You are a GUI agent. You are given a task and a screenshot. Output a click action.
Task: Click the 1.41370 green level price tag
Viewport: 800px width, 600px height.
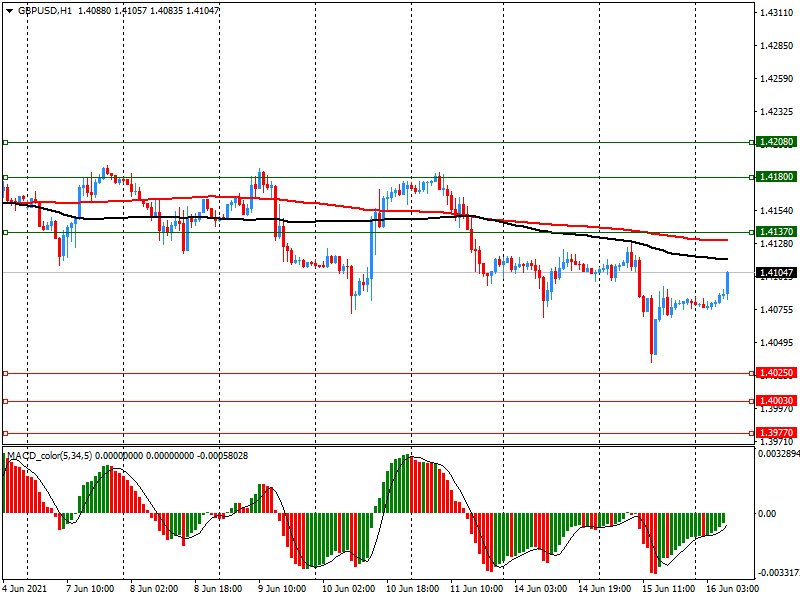776,232
